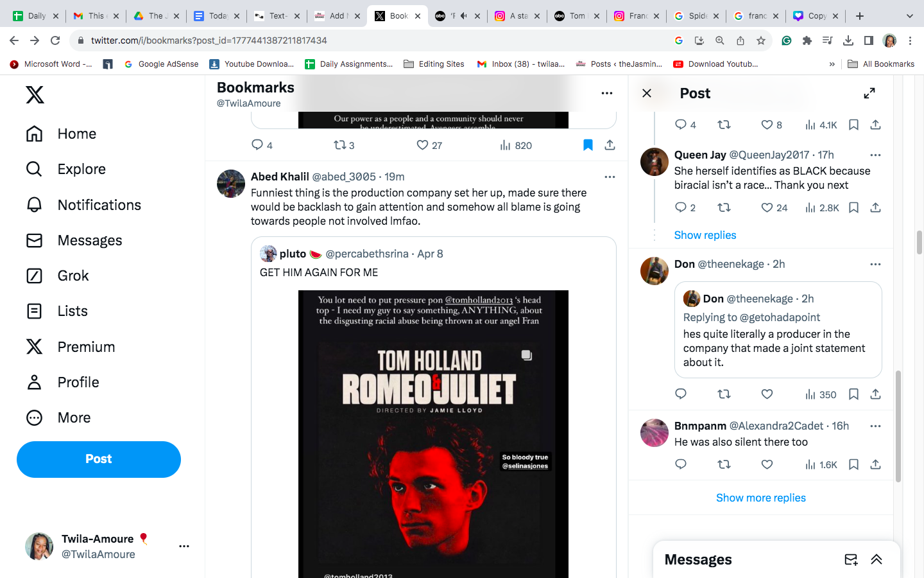Open Premium in the sidebar

click(71, 347)
